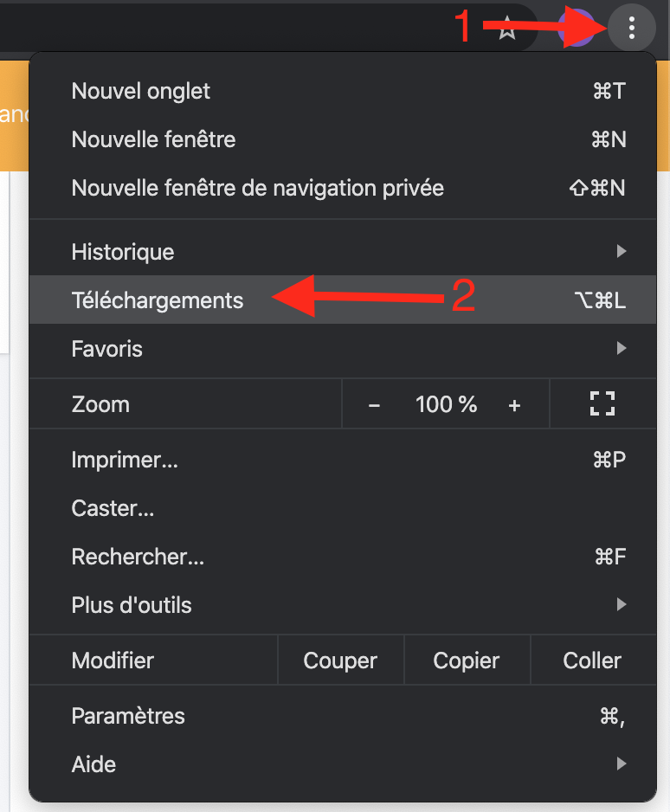Viewport: 670px width, 812px height.
Task: Zoom in with the plus button
Action: 514,404
